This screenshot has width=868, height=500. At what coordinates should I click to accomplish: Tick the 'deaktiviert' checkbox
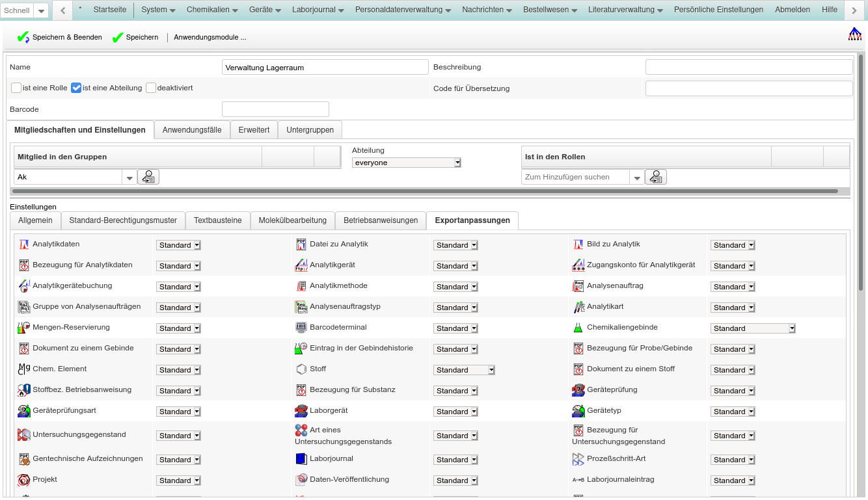[151, 88]
